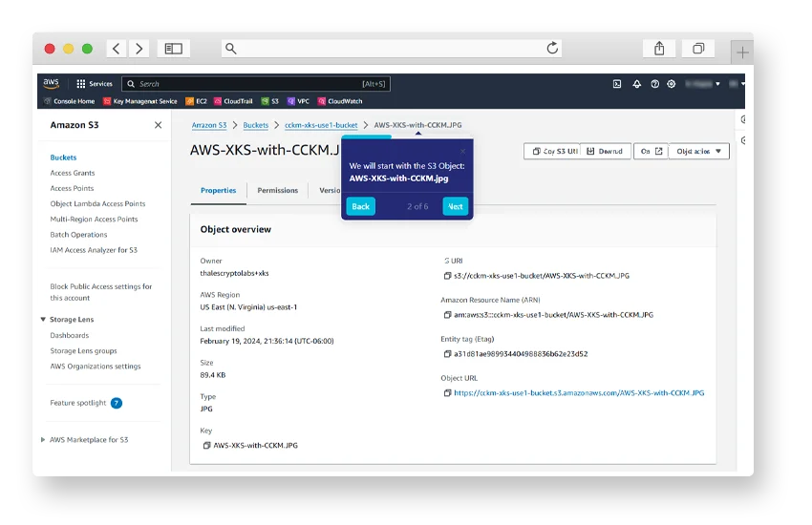Click the Copy S3 URI button
The height and width of the screenshot is (525, 812).
(x=552, y=151)
